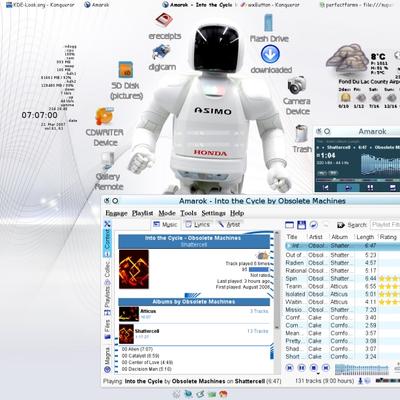This screenshot has width=400, height=400.
Task: Select the Context sidebar tab
Action: (x=107, y=242)
